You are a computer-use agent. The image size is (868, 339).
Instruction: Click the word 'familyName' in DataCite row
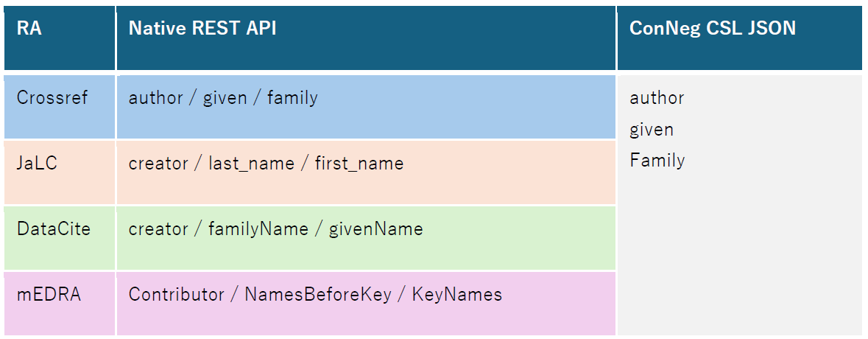pyautogui.click(x=258, y=229)
